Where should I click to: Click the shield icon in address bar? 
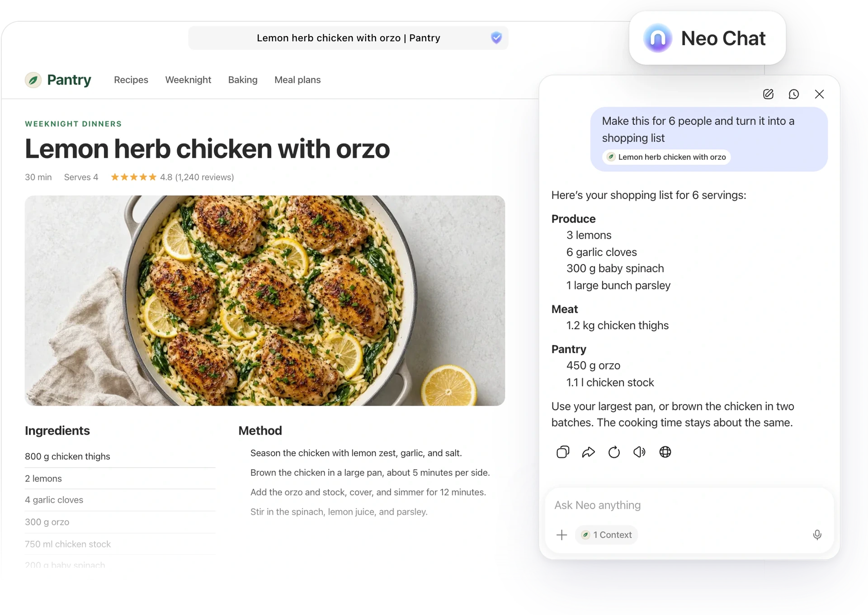coord(496,38)
